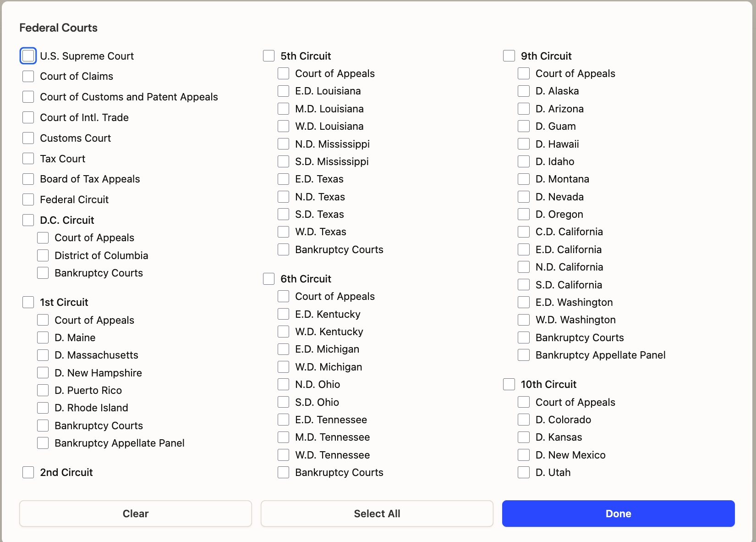
Task: Select all D.C. Circuit courts
Action: click(x=28, y=220)
